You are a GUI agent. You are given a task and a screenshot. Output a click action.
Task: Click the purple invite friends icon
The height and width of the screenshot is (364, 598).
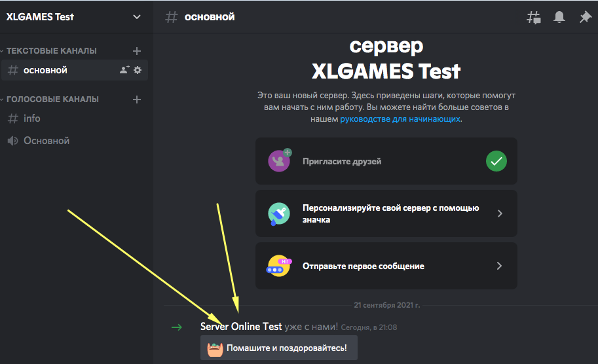[280, 160]
